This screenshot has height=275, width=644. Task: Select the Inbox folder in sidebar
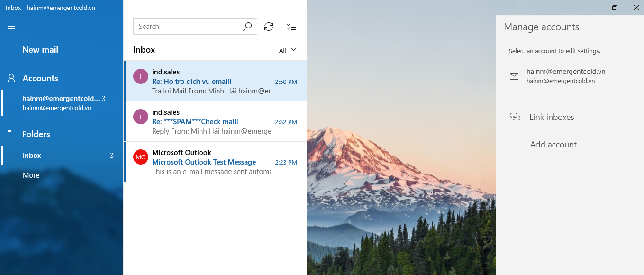coord(32,156)
